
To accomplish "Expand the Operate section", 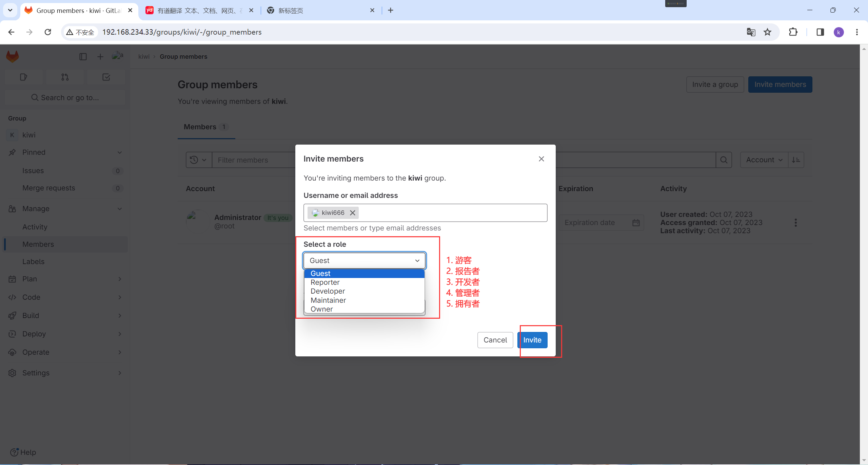I will click(x=65, y=352).
